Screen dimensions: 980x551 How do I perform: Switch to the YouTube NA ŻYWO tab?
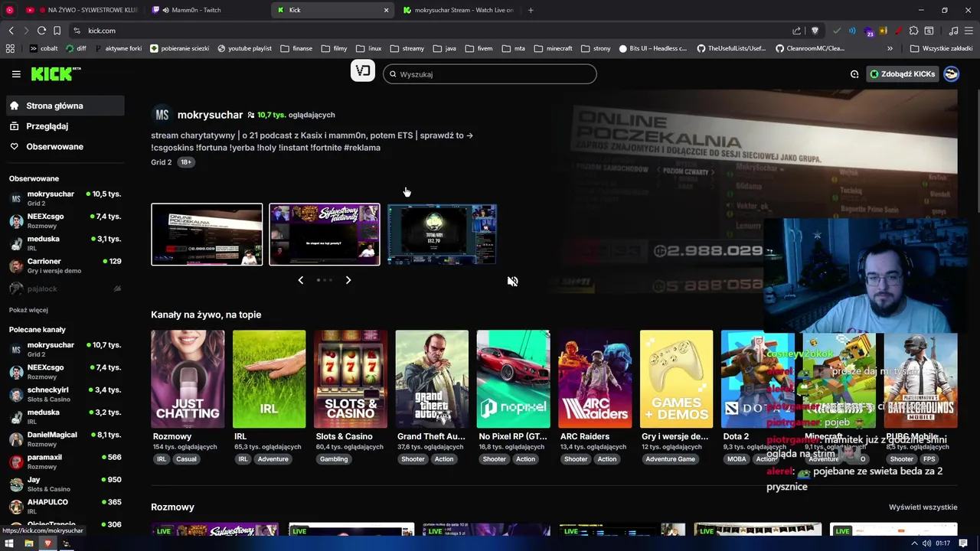pyautogui.click(x=82, y=10)
